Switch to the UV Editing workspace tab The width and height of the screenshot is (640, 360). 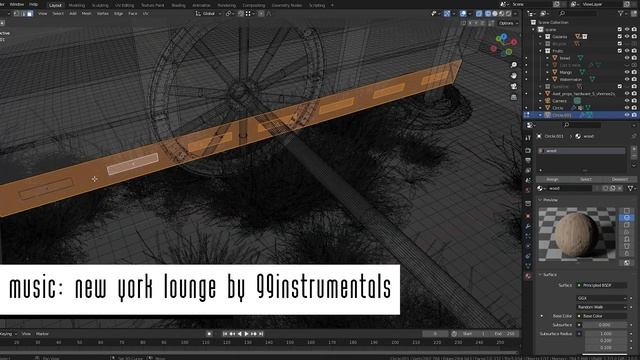tap(124, 5)
